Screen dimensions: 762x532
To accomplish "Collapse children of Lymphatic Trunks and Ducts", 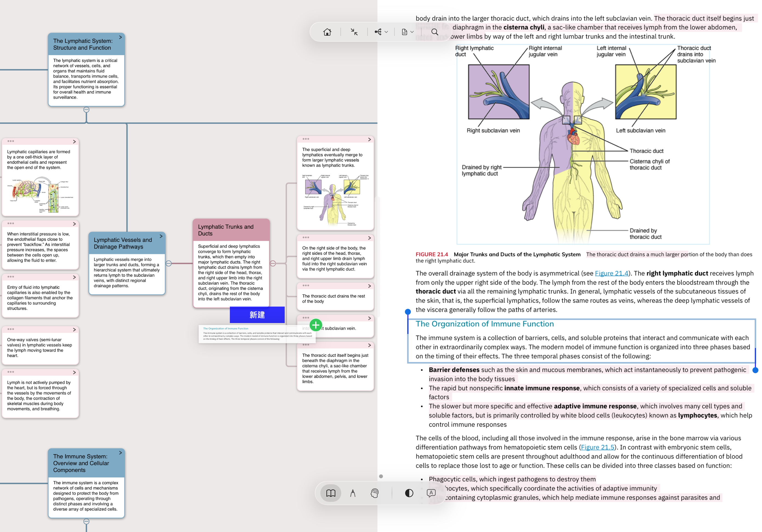I will pos(273,264).
